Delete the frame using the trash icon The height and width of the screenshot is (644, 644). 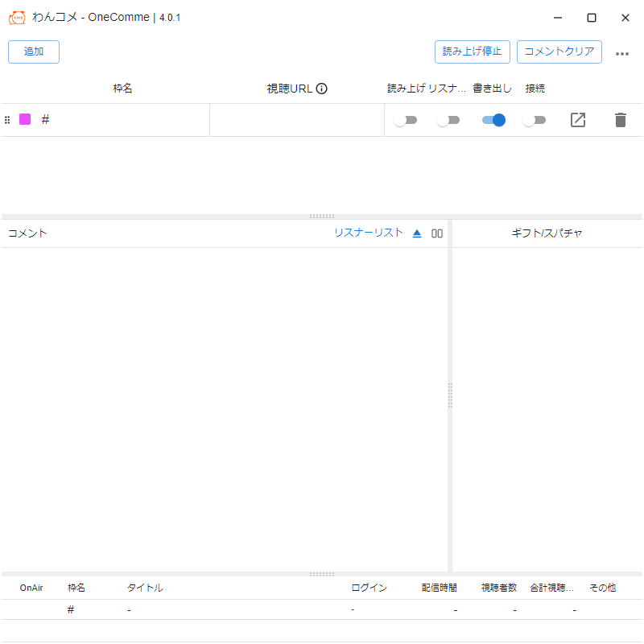(x=620, y=120)
